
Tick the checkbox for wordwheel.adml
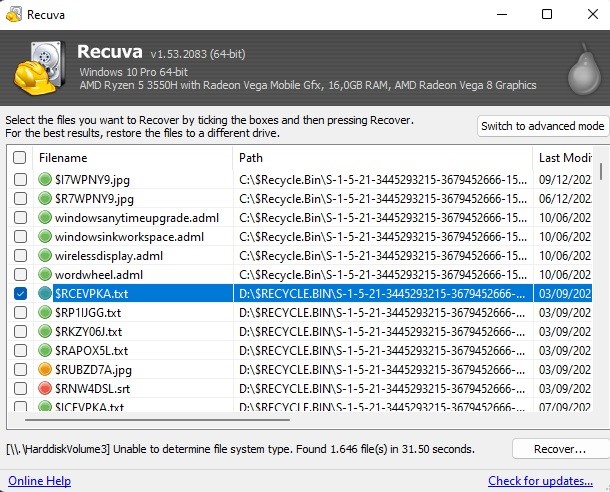pyautogui.click(x=20, y=275)
